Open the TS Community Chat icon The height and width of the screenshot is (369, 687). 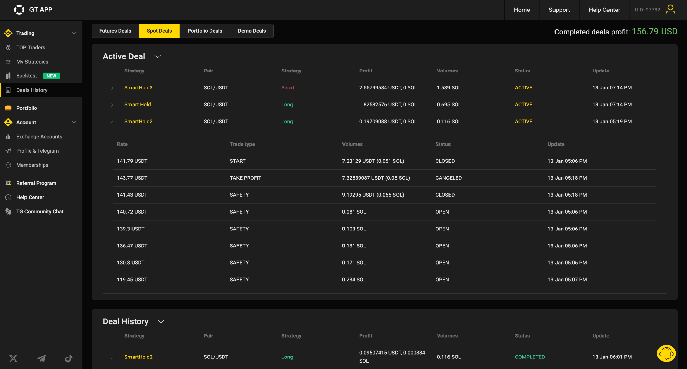click(8, 211)
